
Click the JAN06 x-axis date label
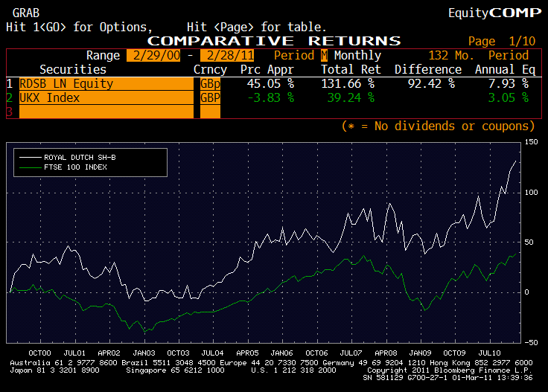(x=281, y=353)
